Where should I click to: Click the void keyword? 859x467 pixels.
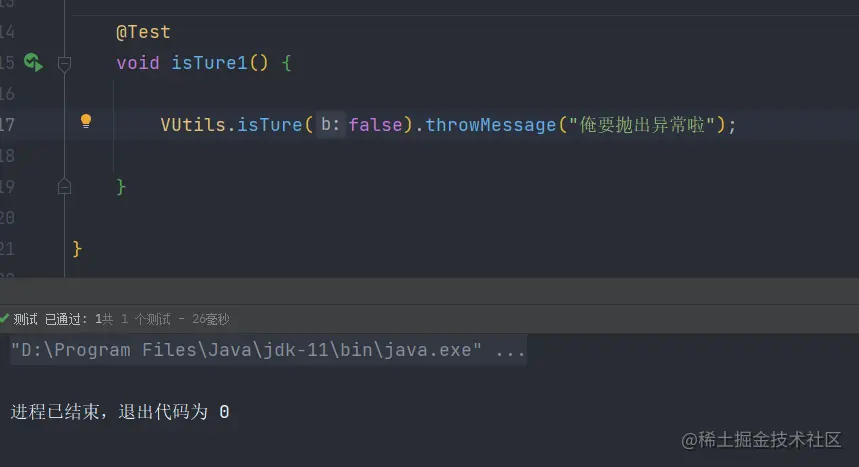pos(138,62)
